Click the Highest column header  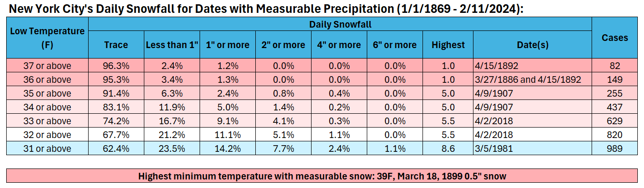(448, 45)
